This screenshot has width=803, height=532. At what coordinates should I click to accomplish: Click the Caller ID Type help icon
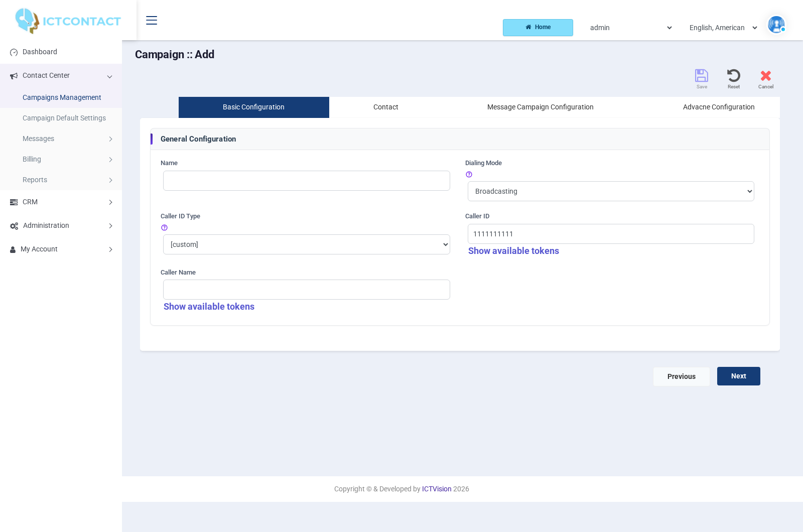point(164,228)
